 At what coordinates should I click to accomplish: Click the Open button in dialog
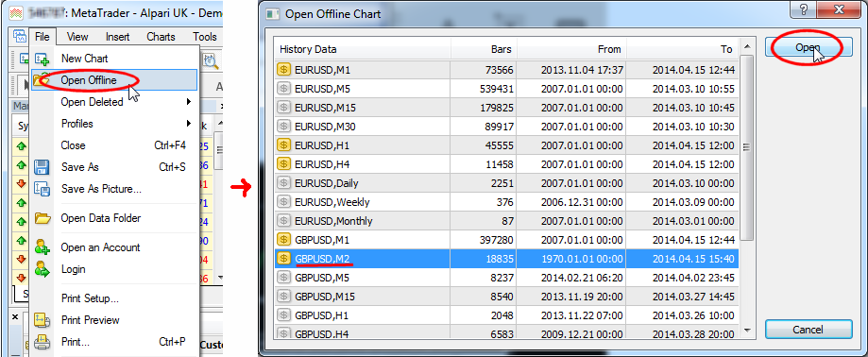(x=808, y=47)
